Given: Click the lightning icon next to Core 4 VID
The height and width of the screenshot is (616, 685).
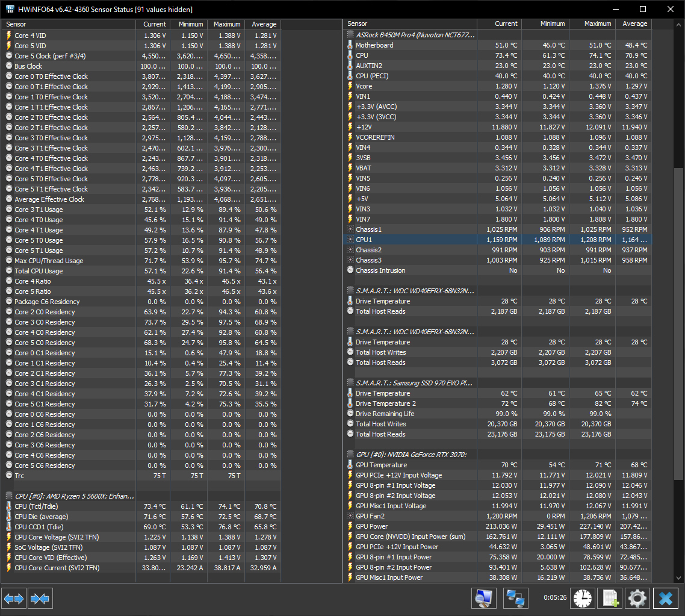Looking at the screenshot, I should (9, 36).
